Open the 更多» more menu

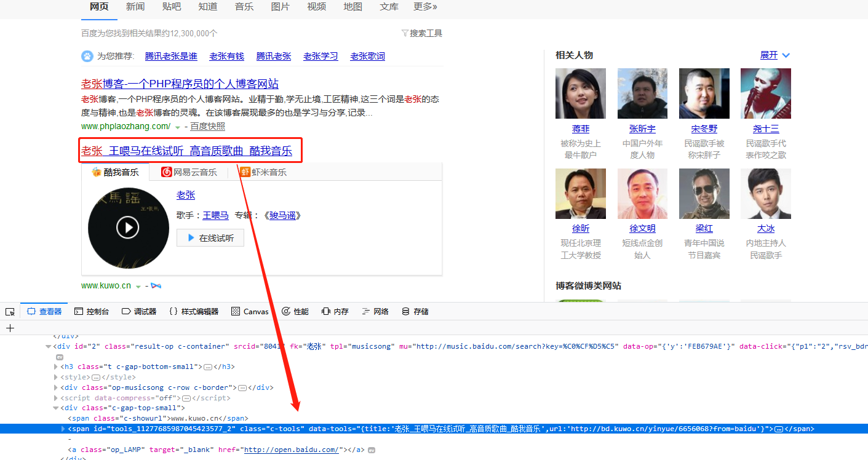[x=426, y=7]
